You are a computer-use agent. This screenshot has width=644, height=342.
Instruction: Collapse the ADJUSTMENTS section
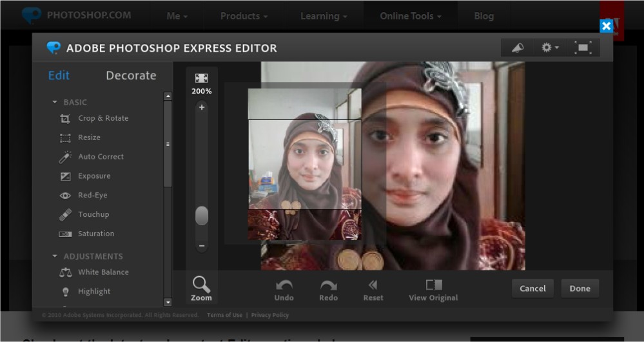(x=55, y=256)
